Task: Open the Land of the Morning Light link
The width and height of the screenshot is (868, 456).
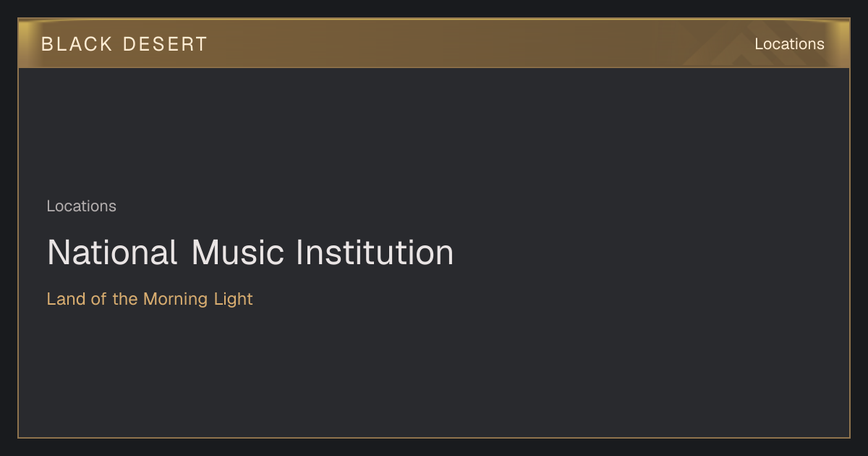Action: [150, 299]
